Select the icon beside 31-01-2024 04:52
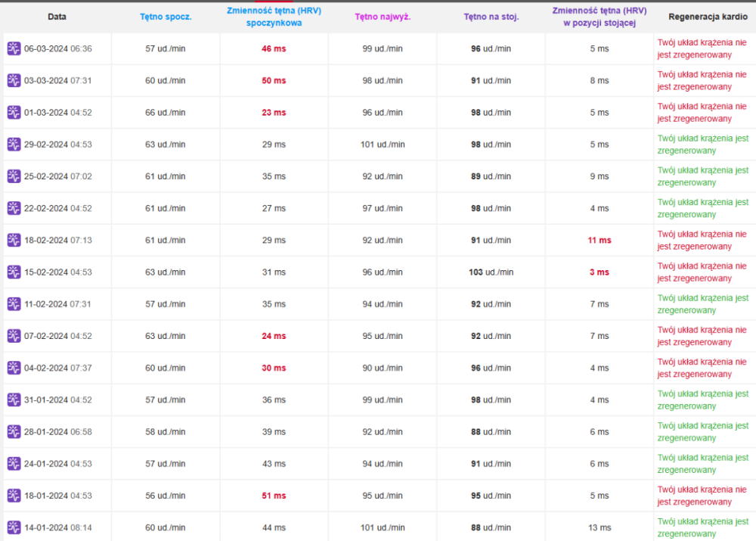 click(x=14, y=400)
